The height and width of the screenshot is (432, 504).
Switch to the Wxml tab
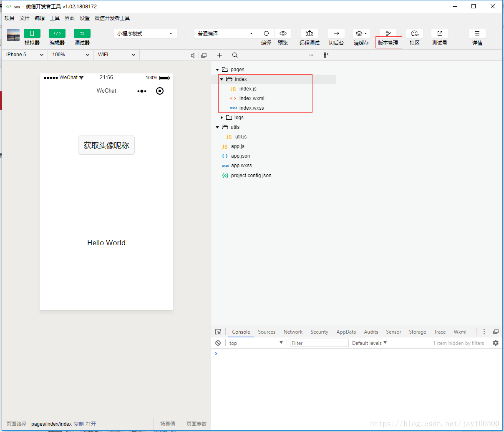(460, 332)
